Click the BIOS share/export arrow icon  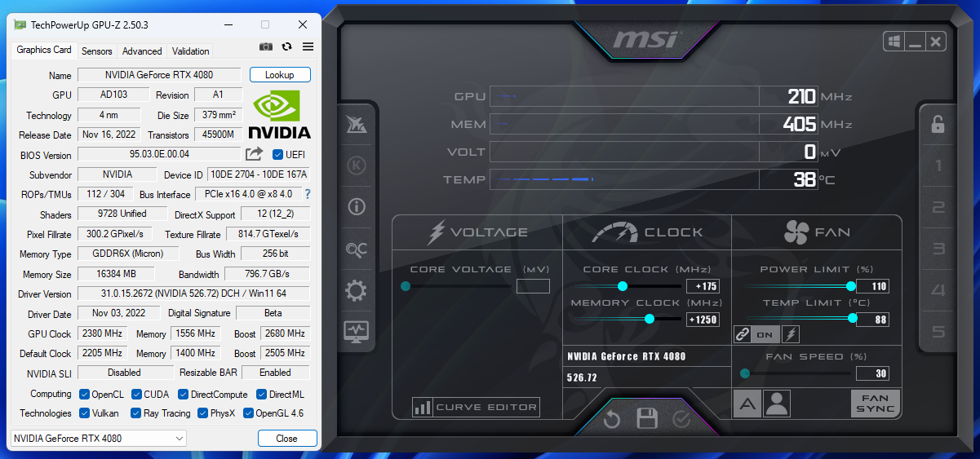click(x=254, y=153)
